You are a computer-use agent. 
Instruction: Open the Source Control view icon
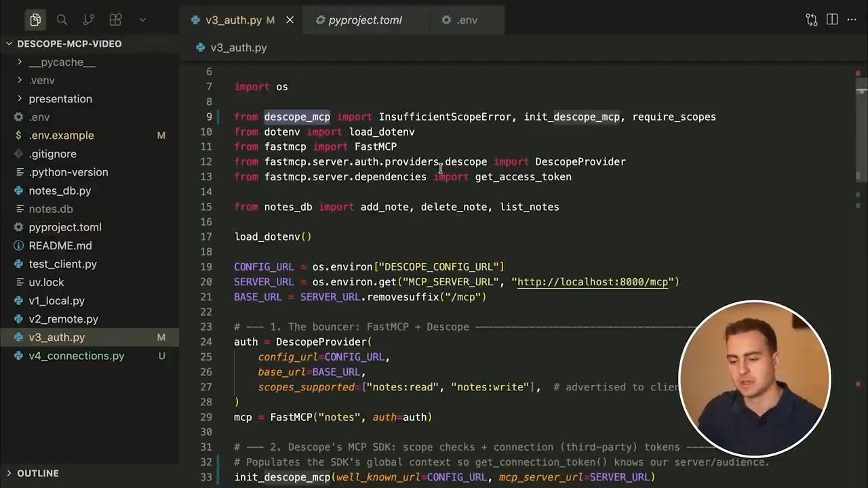pyautogui.click(x=89, y=20)
